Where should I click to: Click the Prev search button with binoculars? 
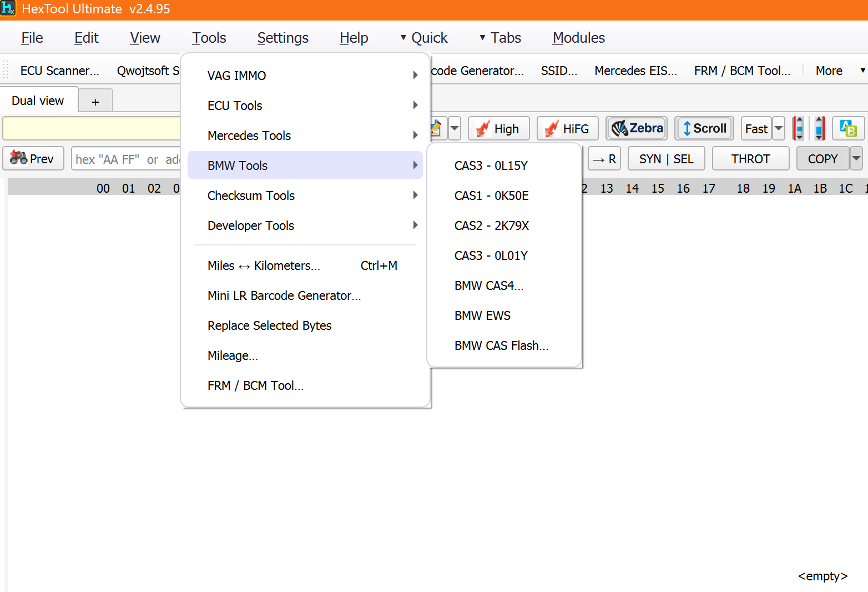33,158
